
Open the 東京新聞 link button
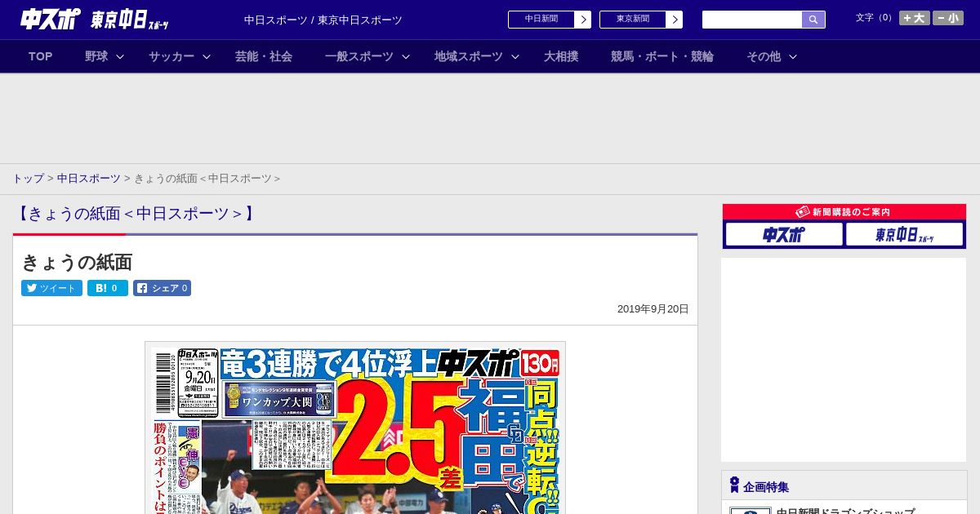tap(640, 20)
